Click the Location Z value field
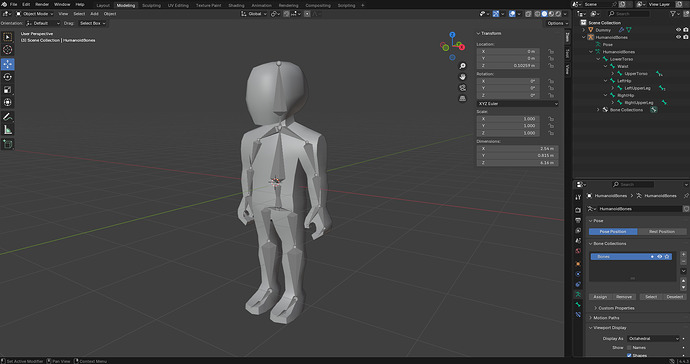Image resolution: width=690 pixels, height=364 pixels. pos(508,66)
